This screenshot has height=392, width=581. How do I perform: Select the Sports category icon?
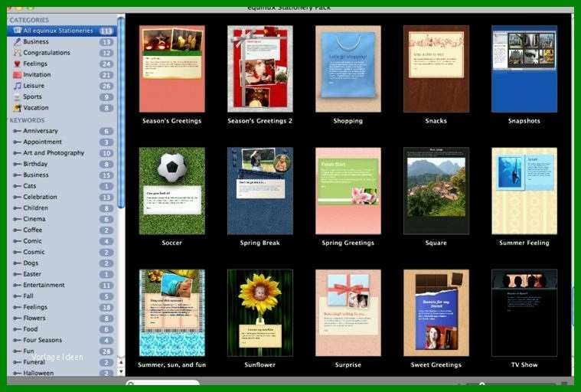click(x=17, y=96)
